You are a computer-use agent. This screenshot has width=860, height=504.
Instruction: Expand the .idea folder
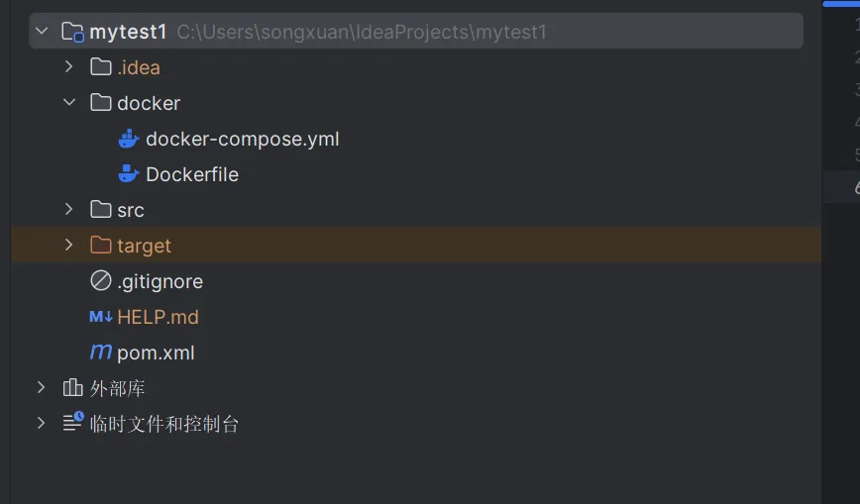click(68, 67)
